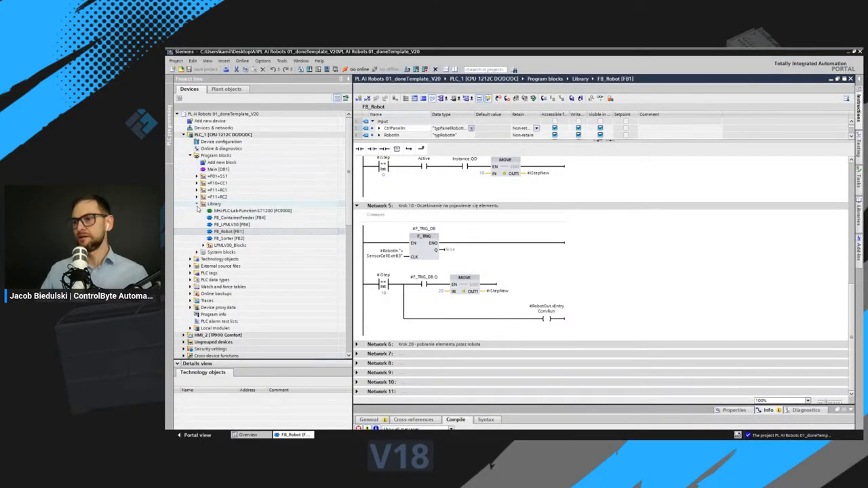Click the Delete icon in main toolbar
The image size is (868, 488).
[x=262, y=69]
